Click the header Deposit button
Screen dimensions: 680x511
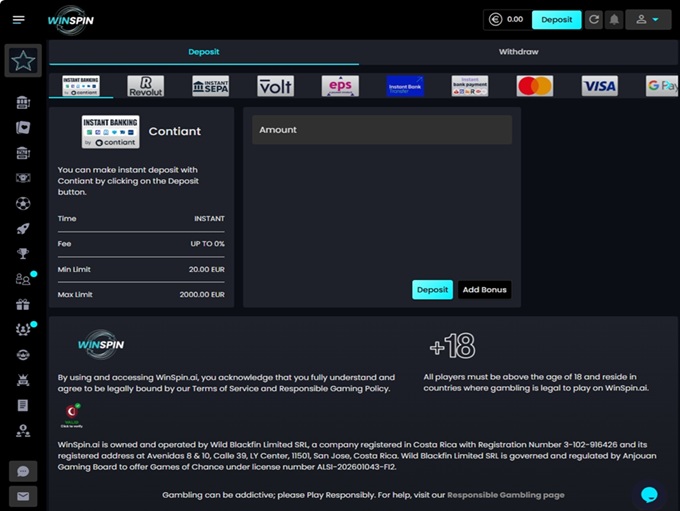pos(556,20)
